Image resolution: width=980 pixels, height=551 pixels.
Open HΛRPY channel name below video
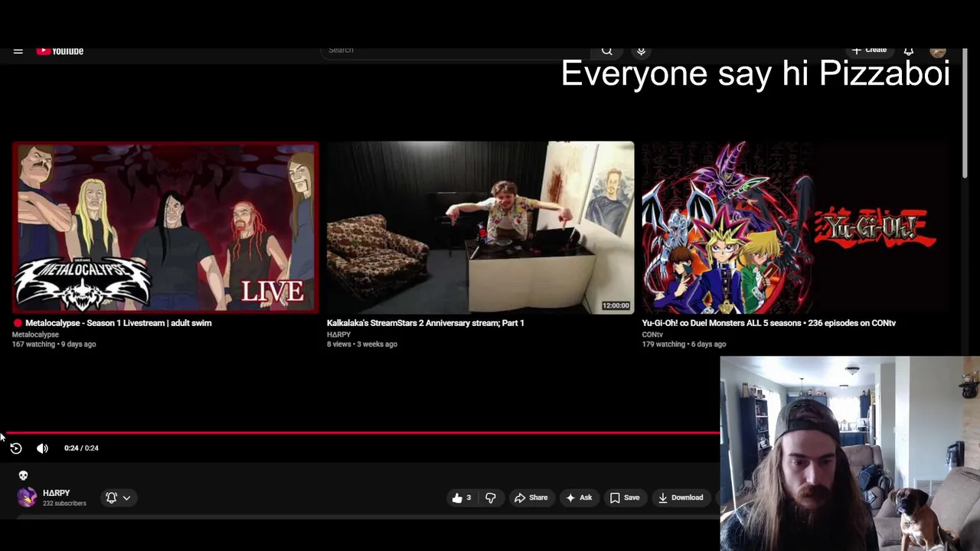[x=57, y=493]
